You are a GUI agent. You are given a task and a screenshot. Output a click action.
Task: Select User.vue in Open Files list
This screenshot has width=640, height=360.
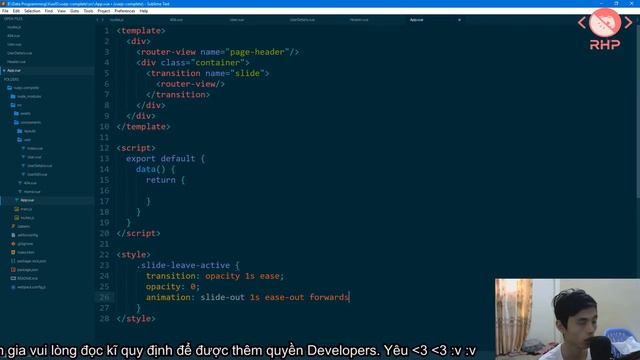(14, 44)
